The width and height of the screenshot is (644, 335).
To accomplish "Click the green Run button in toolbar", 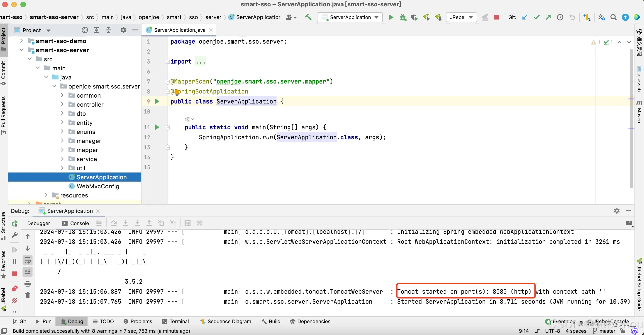I will click(391, 17).
